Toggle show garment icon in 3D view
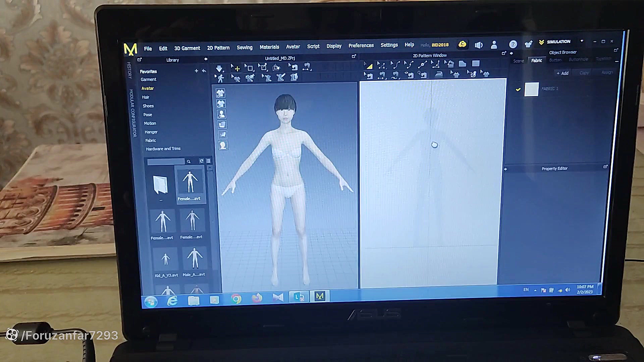 220,93
